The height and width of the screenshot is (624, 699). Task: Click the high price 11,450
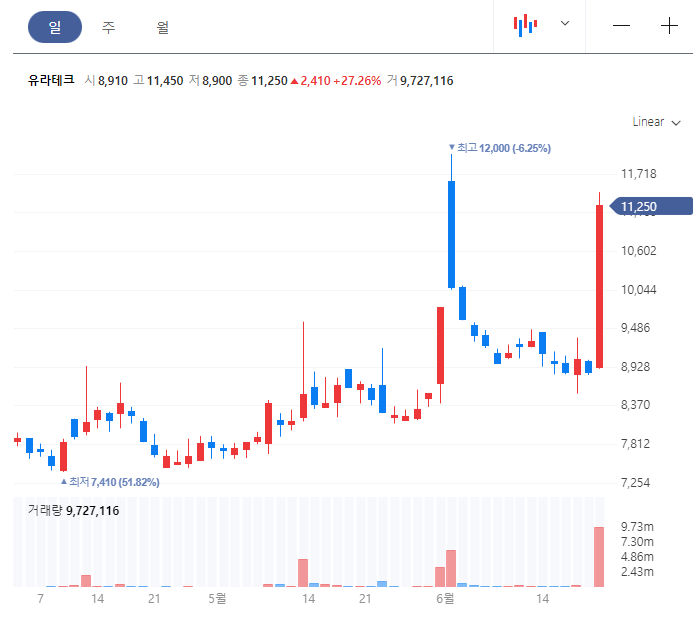[165, 81]
